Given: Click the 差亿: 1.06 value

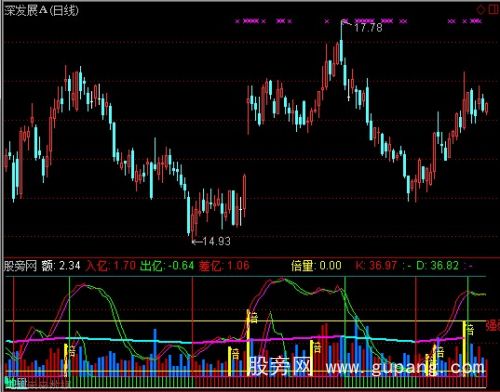Looking at the screenshot, I should 224,266.
